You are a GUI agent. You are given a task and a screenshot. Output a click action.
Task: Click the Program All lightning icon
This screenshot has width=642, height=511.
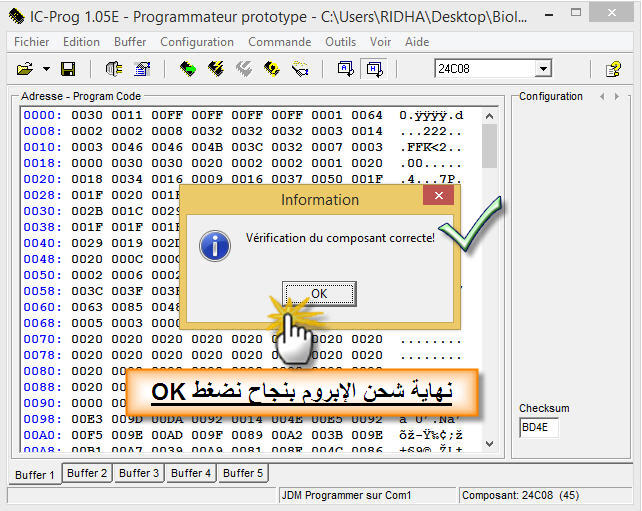click(215, 69)
